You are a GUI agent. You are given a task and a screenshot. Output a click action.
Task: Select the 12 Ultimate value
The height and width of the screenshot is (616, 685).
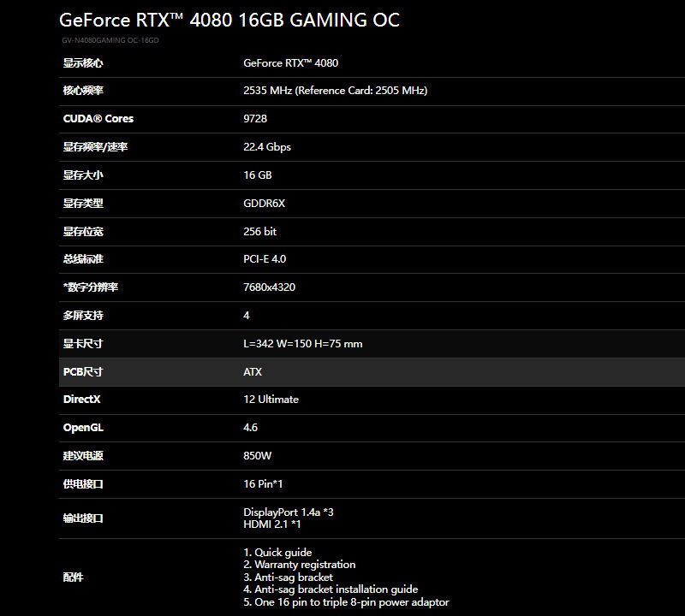pos(271,399)
